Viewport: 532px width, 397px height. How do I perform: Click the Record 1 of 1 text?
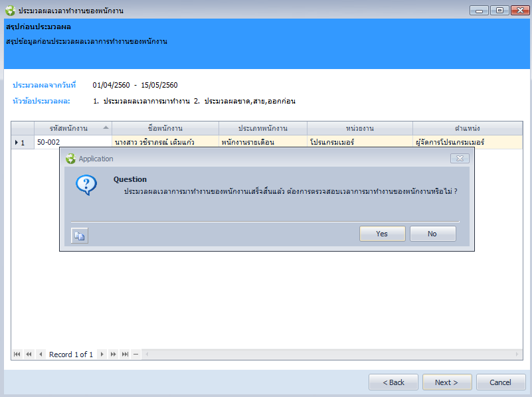(71, 355)
